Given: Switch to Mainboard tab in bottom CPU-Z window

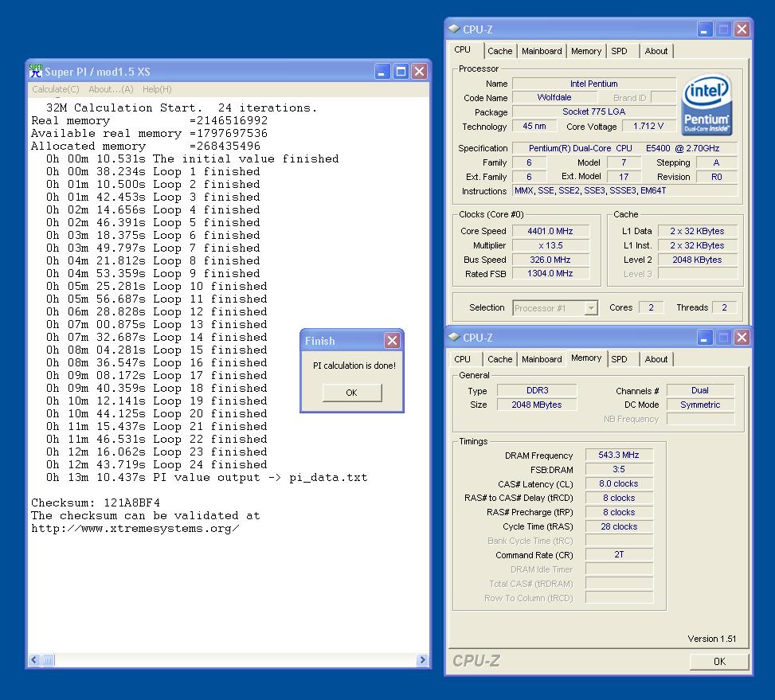Looking at the screenshot, I should pyautogui.click(x=542, y=359).
